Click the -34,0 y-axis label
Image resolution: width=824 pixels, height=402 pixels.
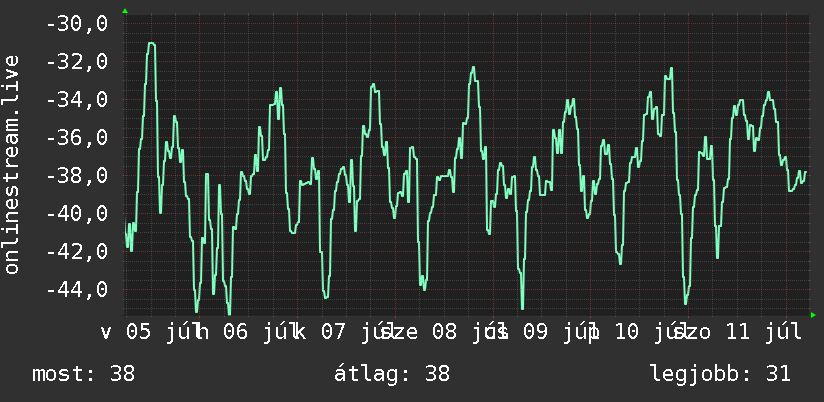pyautogui.click(x=77, y=100)
